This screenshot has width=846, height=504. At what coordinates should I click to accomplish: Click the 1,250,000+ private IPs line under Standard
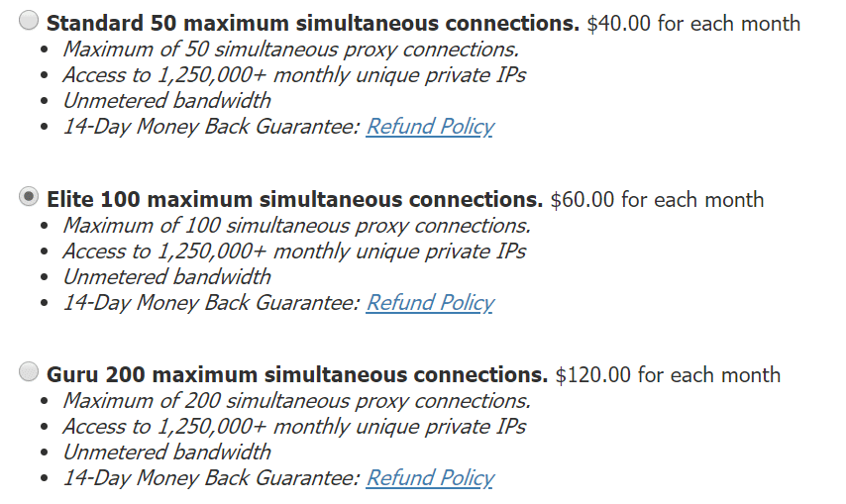293,75
